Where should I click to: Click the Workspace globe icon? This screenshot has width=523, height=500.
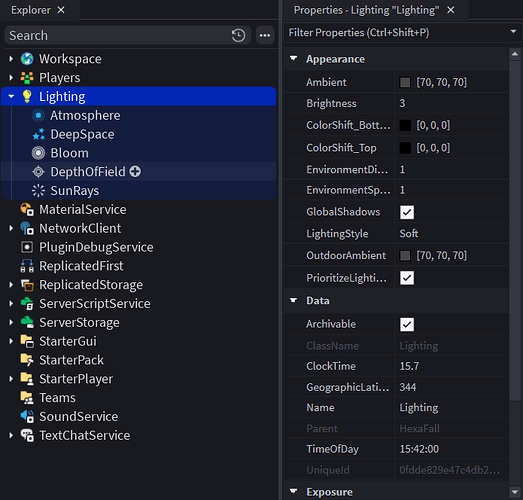pyautogui.click(x=27, y=59)
